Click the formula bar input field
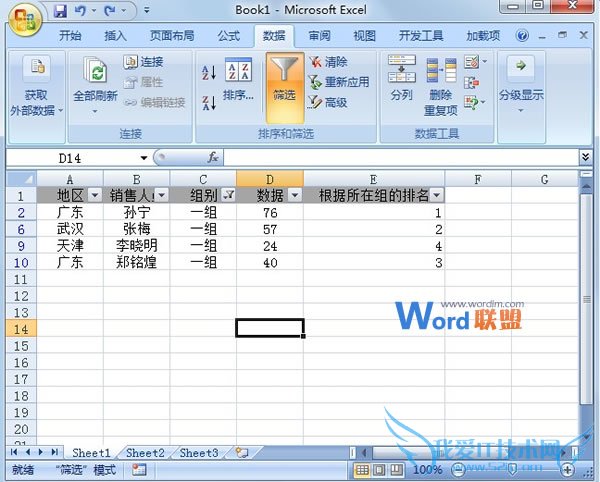Screen dimensions: 600x482 tap(401, 157)
